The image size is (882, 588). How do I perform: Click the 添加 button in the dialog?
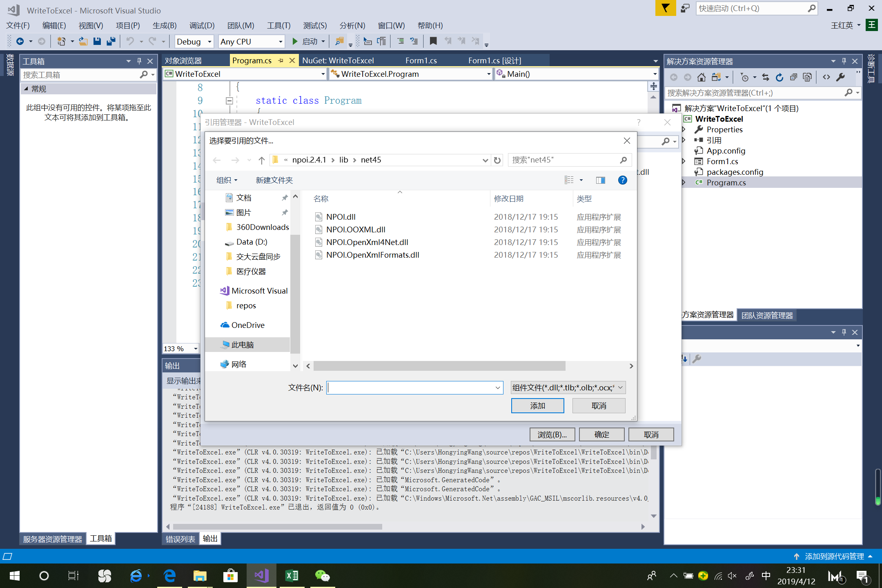coord(537,405)
